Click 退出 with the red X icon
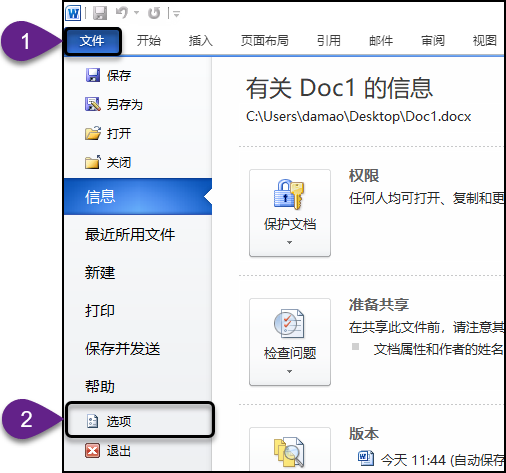Viewport: 506px width, 473px height. [x=108, y=451]
